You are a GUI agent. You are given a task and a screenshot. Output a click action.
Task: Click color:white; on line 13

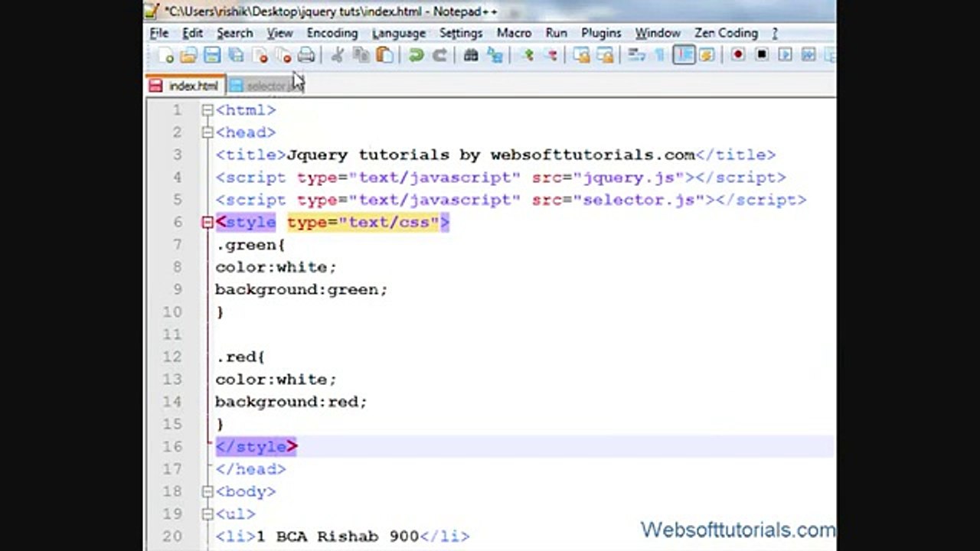click(x=276, y=380)
